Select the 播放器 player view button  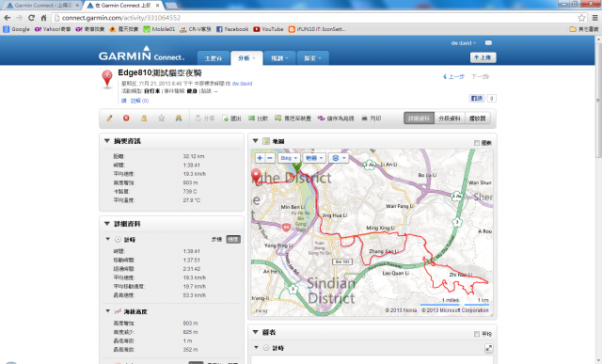pos(477,119)
